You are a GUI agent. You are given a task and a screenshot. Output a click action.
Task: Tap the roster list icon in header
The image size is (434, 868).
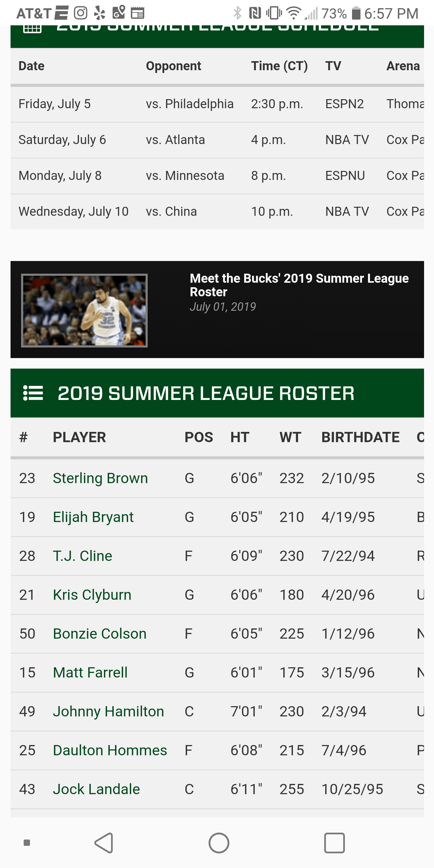pyautogui.click(x=33, y=393)
